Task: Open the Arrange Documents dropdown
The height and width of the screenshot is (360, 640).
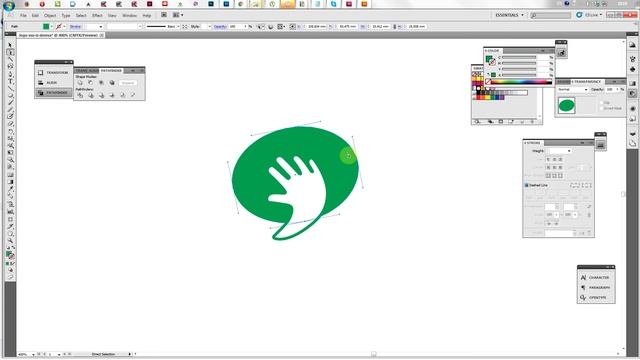Action: 178,15
